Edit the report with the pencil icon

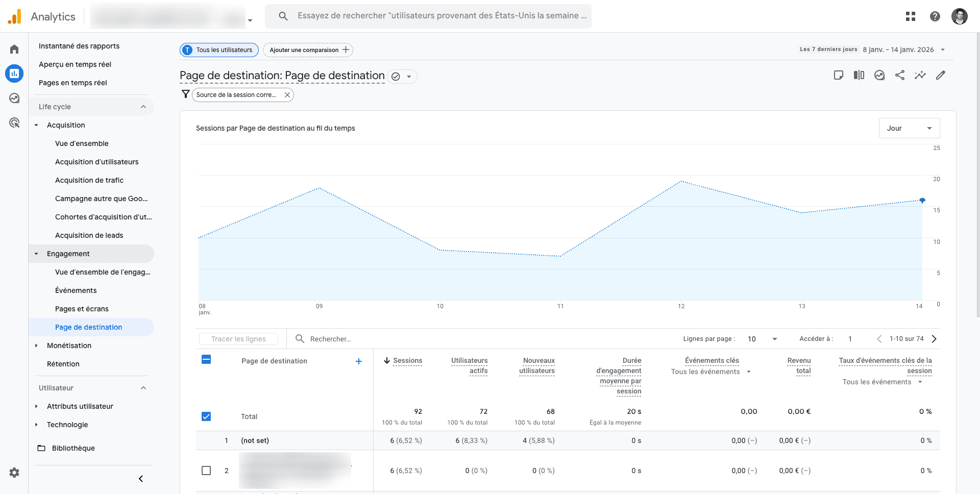pos(941,75)
